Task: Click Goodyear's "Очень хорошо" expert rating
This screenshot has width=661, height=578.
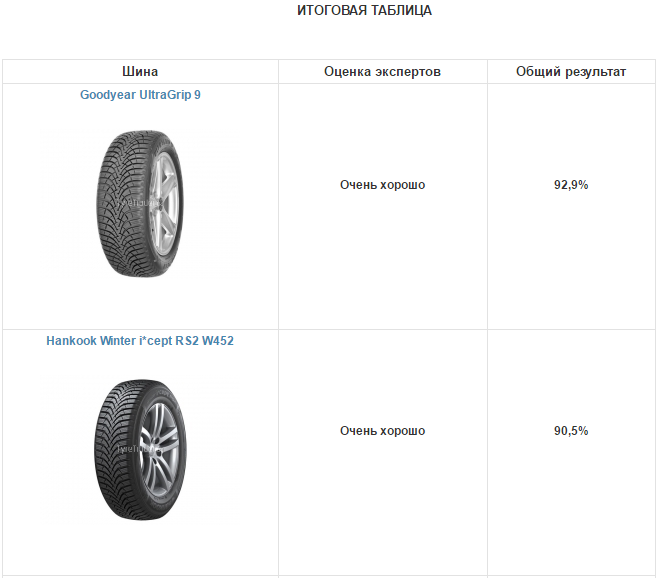Action: point(382,185)
